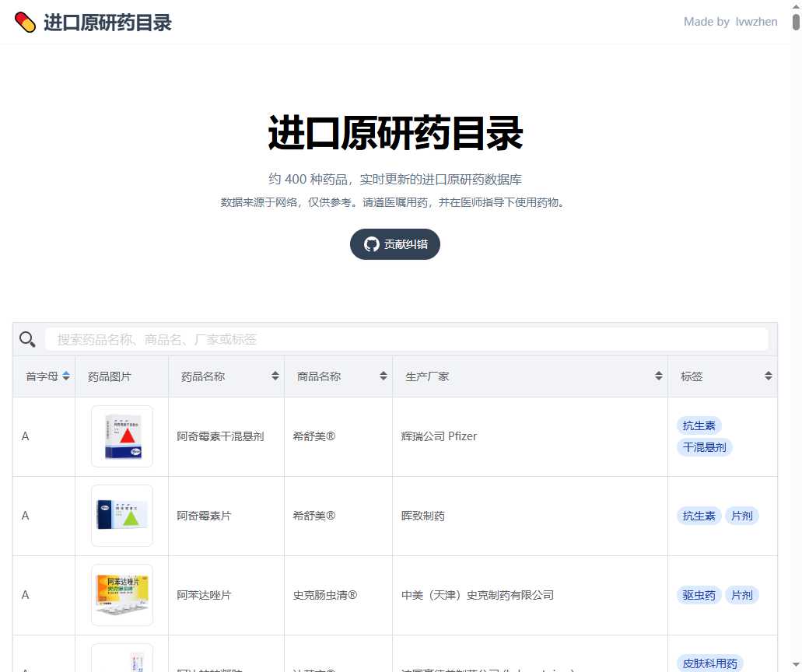Click the sort icon on 生产厂家 column
The image size is (802, 672).
pyautogui.click(x=658, y=376)
